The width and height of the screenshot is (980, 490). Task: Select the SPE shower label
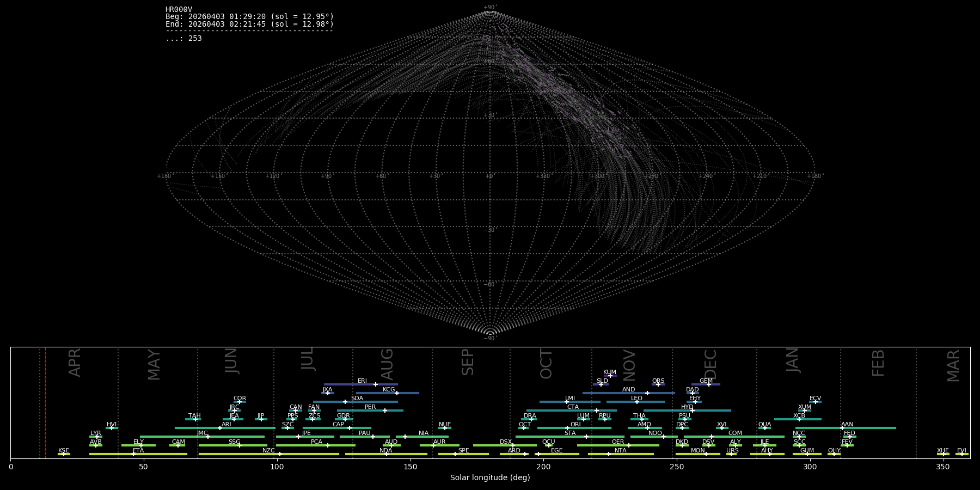[x=463, y=450]
